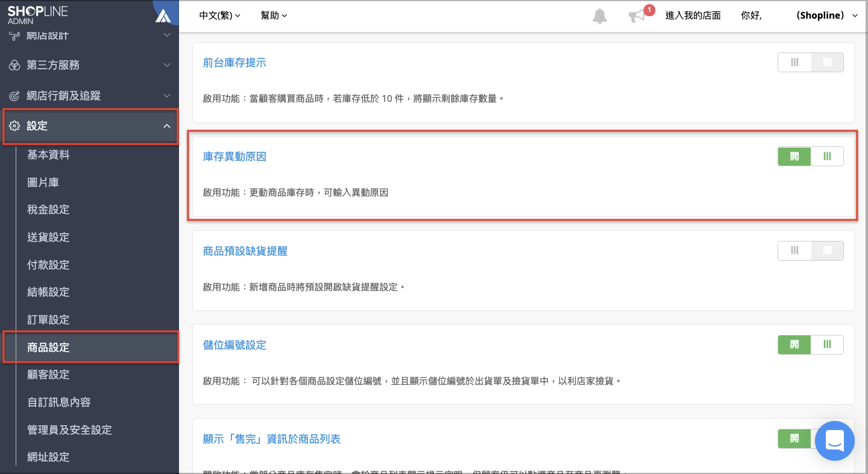Select 基本資料 in settings menu
Viewport: 868px width, 474px height.
[48, 155]
